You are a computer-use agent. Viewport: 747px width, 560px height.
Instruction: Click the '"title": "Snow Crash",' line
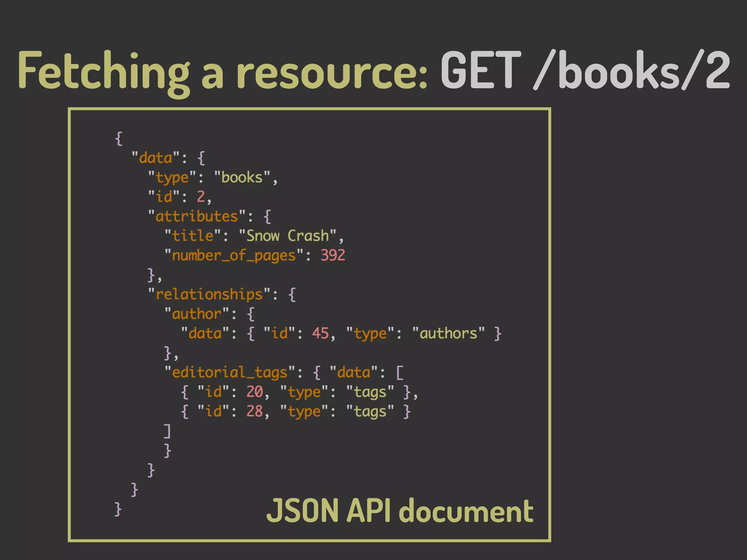pos(254,236)
